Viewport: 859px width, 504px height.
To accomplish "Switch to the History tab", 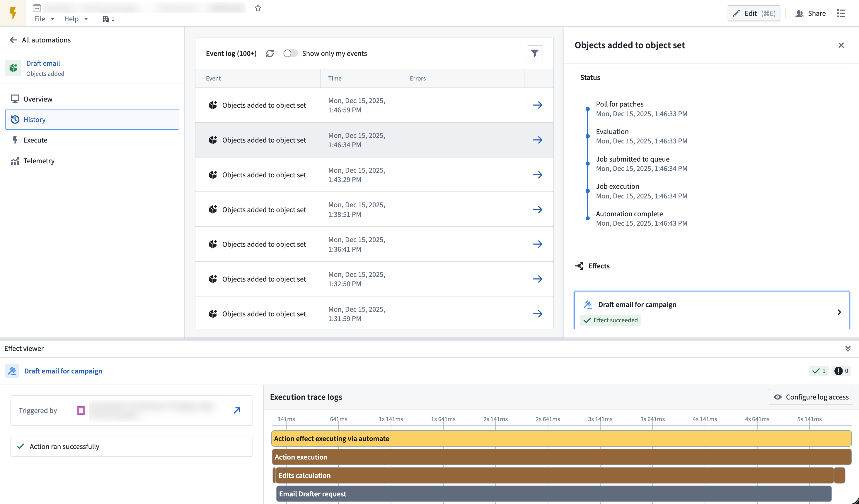I will (x=35, y=119).
